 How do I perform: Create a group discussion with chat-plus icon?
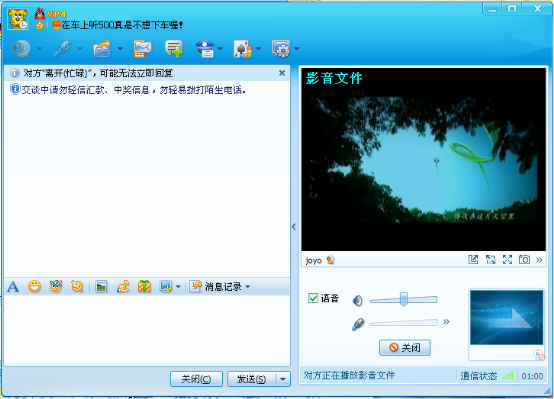pos(174,49)
